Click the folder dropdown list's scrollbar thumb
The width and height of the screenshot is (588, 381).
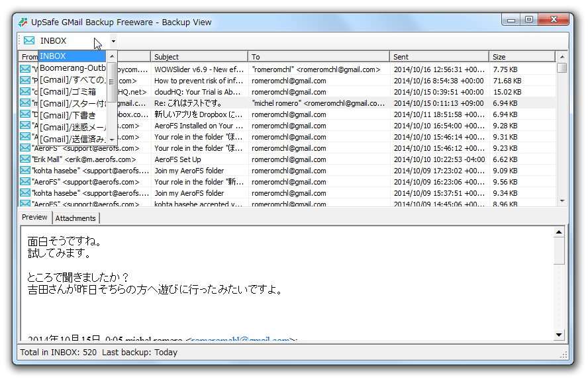(112, 82)
